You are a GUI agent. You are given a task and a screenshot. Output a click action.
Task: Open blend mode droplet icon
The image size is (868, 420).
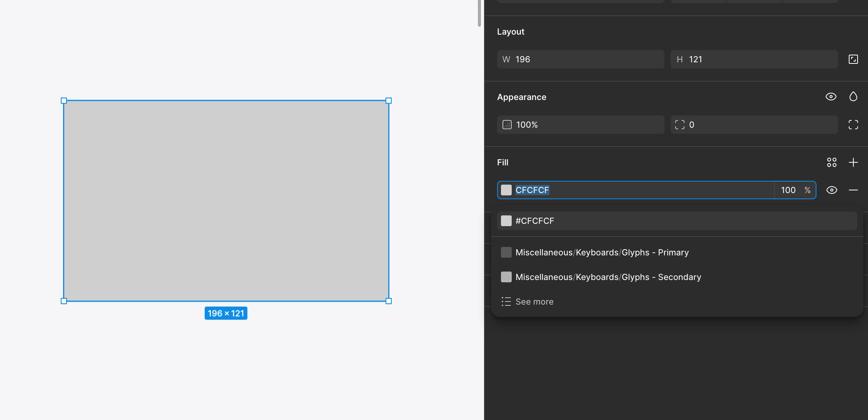point(853,97)
